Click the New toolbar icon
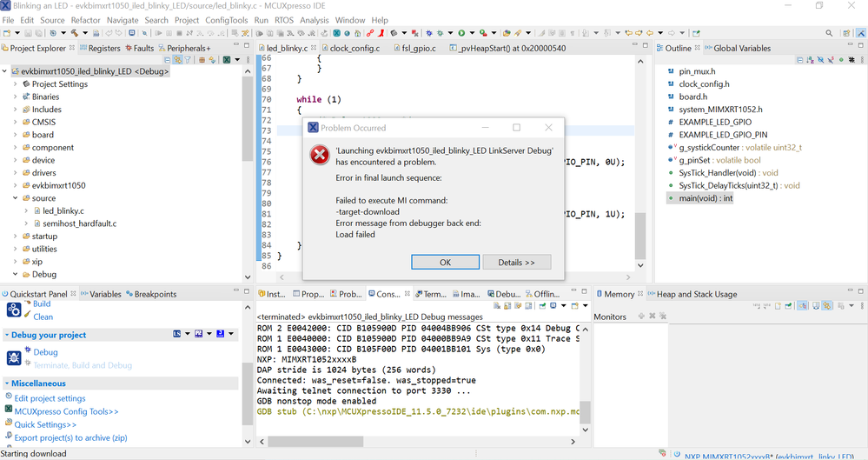868x460 pixels. (x=7, y=33)
